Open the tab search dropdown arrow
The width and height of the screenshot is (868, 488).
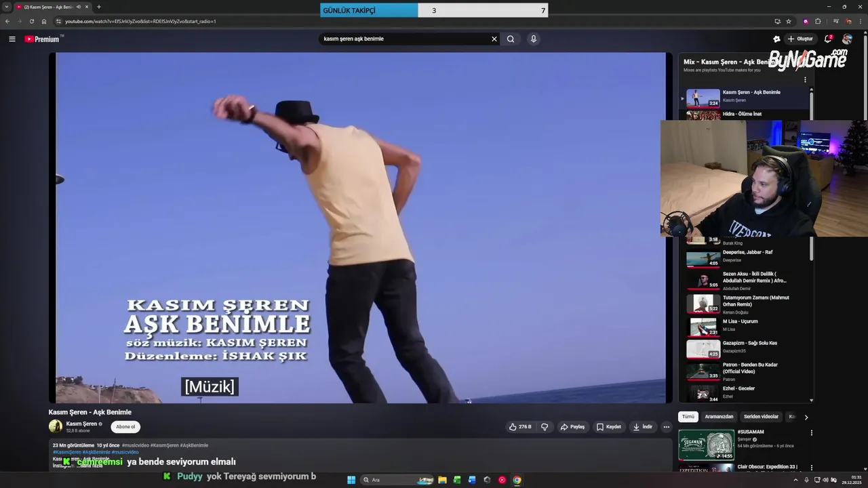pos(7,7)
